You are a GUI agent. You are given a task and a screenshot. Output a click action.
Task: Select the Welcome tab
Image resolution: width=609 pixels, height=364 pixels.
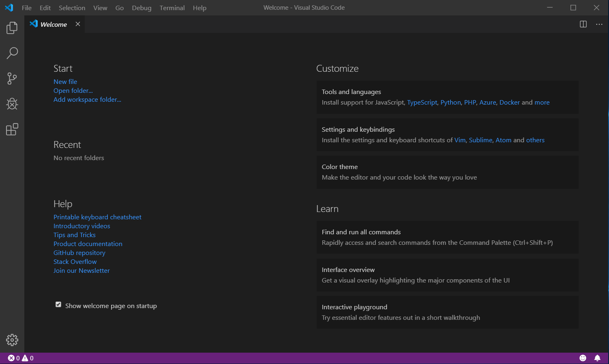[x=54, y=24]
